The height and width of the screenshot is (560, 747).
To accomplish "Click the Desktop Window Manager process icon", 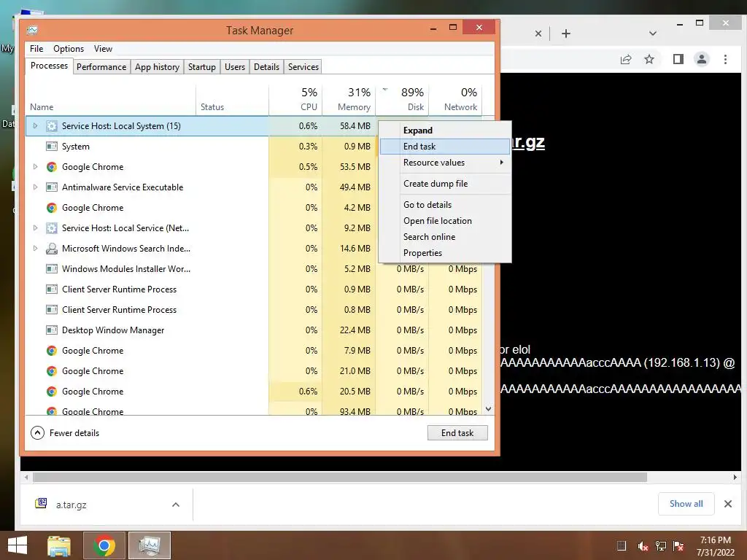I will (52, 330).
